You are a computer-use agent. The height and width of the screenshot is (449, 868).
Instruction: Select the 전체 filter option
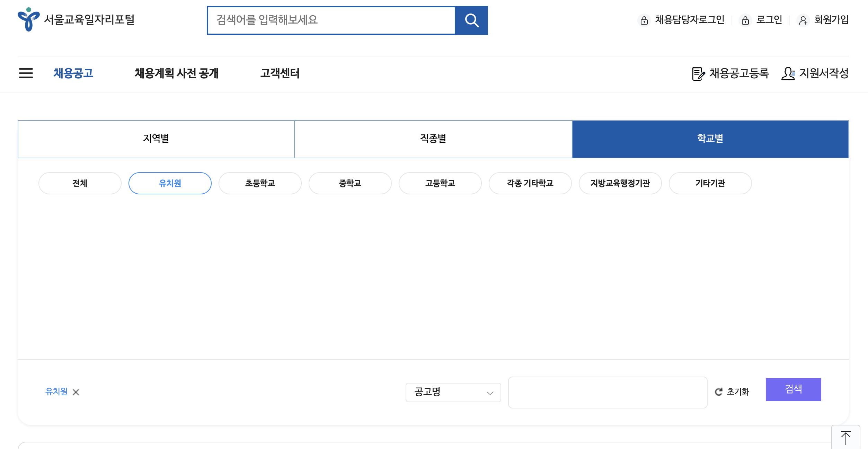(80, 183)
